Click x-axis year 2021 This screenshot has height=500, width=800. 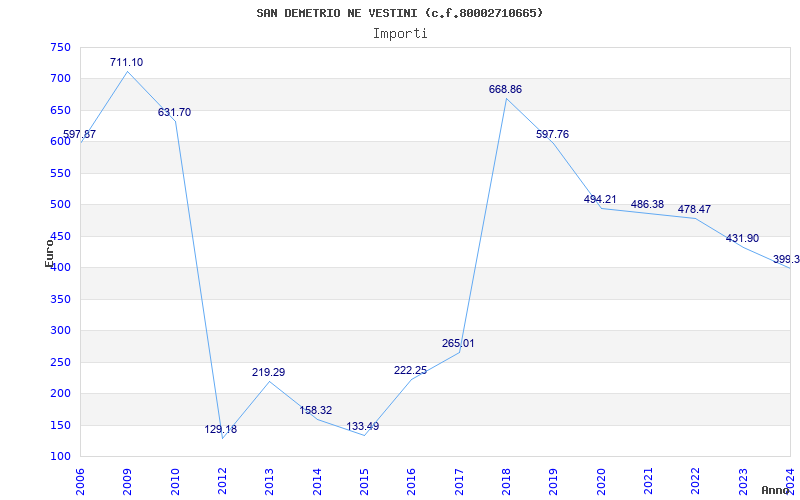[x=649, y=482]
